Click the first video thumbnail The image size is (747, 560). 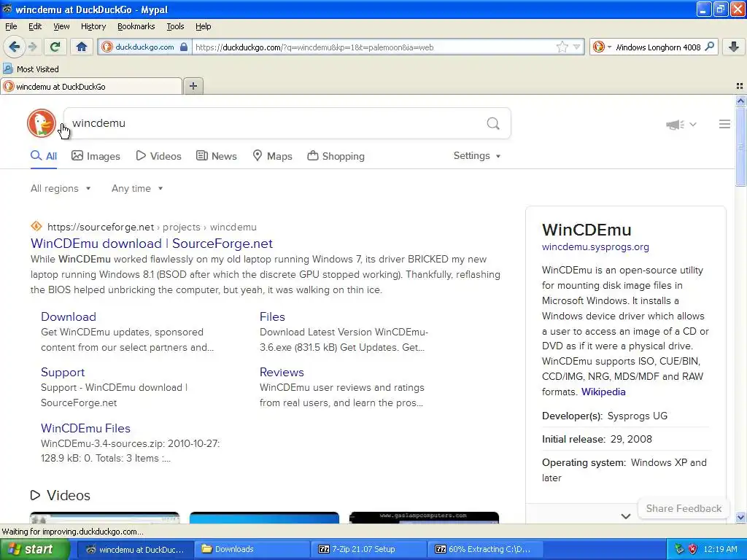pyautogui.click(x=105, y=518)
